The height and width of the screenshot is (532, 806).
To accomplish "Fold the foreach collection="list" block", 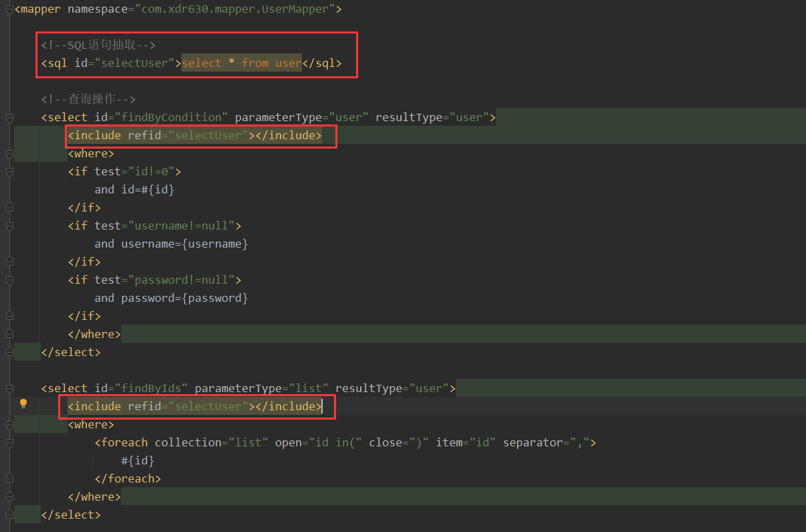I will pos(9,443).
